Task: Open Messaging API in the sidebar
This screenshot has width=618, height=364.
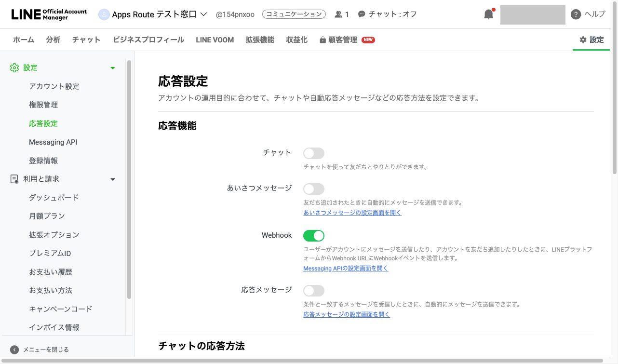Action: point(53,142)
